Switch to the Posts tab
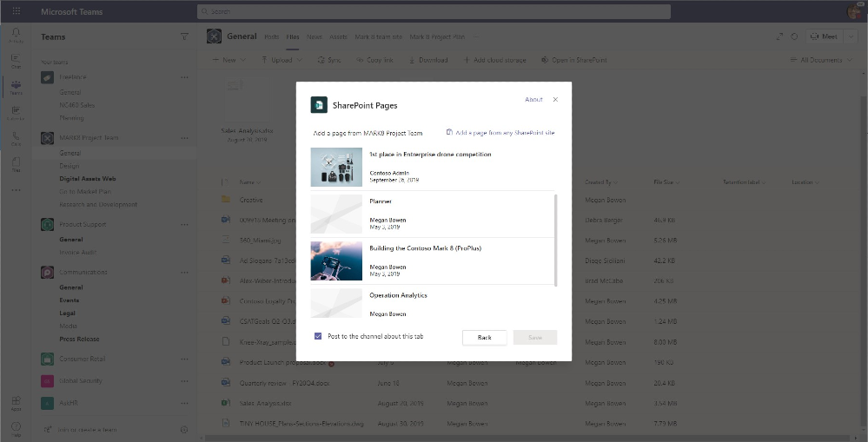The image size is (868, 442). click(x=272, y=37)
